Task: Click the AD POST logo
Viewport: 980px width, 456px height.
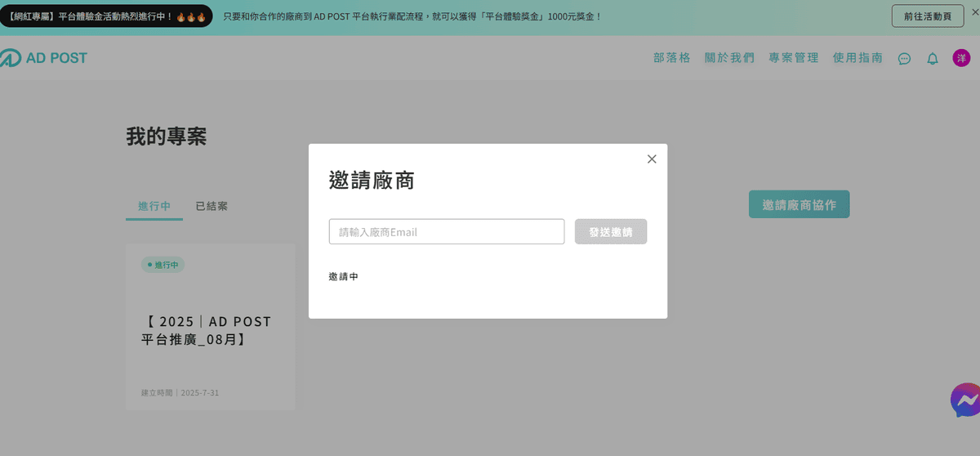Action: click(44, 58)
